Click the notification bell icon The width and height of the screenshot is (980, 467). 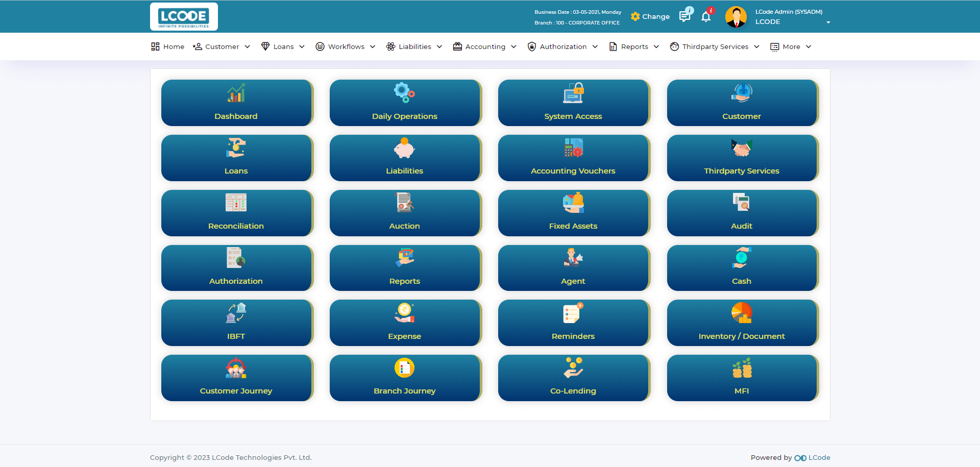pyautogui.click(x=706, y=17)
